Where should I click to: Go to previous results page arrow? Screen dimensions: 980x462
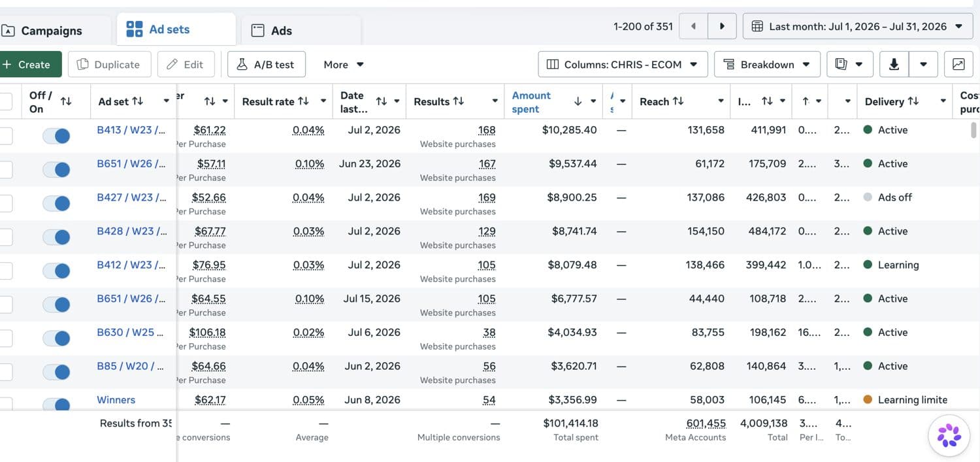693,26
